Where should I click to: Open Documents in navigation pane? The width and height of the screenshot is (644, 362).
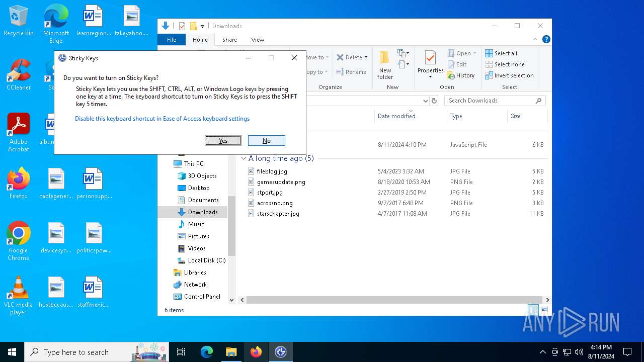[203, 200]
